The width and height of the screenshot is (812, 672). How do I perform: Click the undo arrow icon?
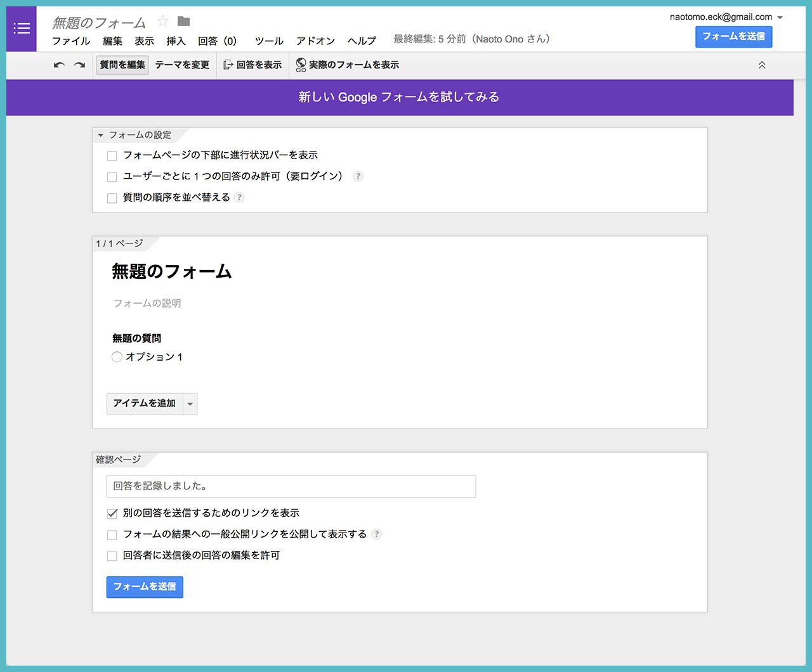coord(59,65)
